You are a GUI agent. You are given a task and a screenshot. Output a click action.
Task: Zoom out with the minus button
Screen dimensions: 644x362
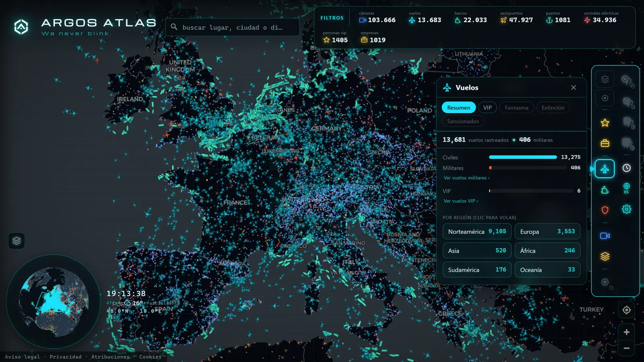pos(627,348)
